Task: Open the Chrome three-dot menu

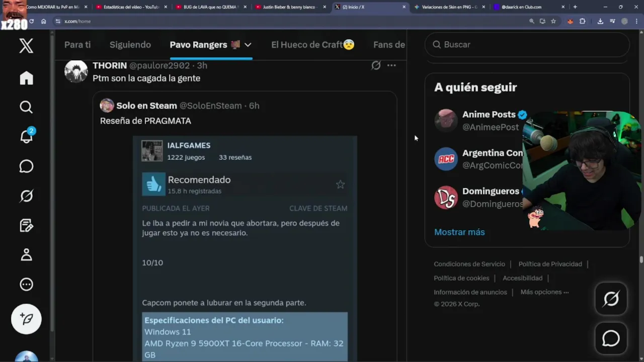Action: 636,21
